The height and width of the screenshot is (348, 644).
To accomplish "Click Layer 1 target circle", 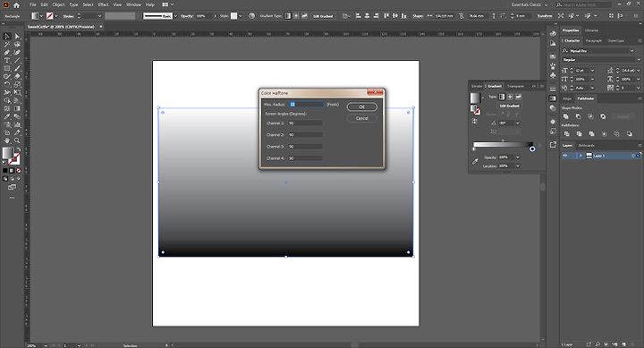I will (x=633, y=156).
